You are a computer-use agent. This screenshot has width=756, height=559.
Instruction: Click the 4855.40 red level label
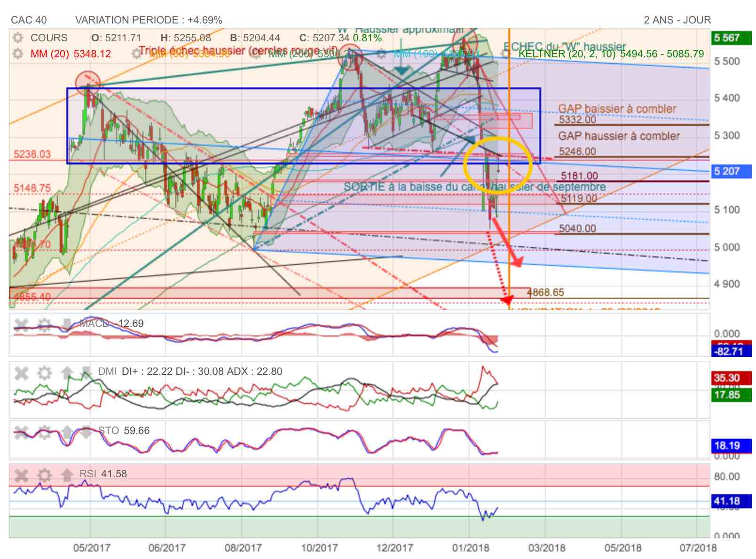[32, 297]
